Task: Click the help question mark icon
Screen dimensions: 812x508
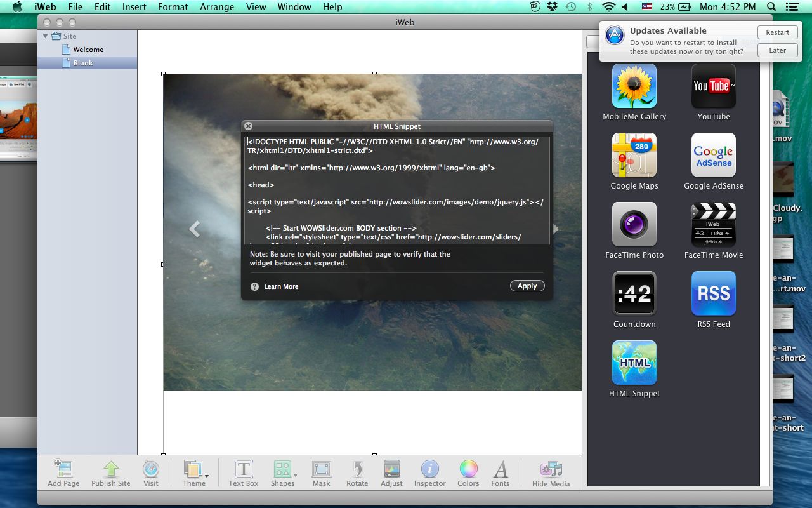Action: tap(254, 286)
